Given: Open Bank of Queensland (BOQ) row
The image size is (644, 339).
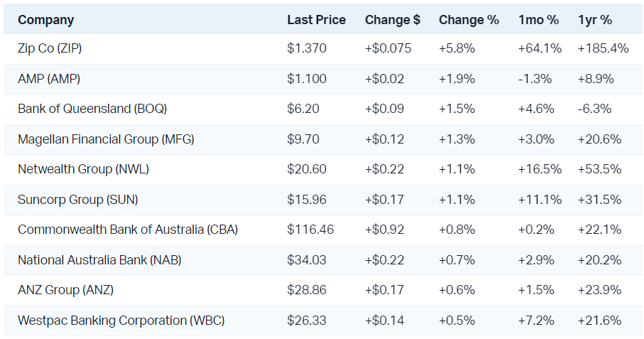Looking at the screenshot, I should tap(92, 109).
